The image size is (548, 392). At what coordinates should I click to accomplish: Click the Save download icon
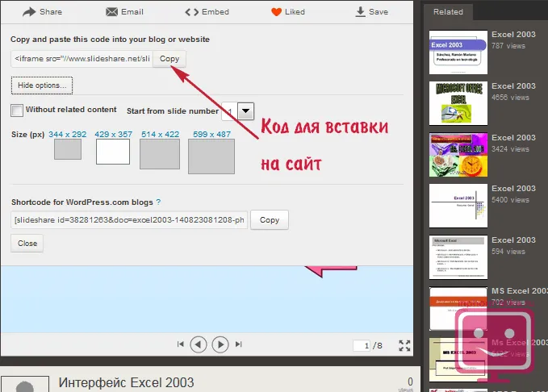coord(360,12)
